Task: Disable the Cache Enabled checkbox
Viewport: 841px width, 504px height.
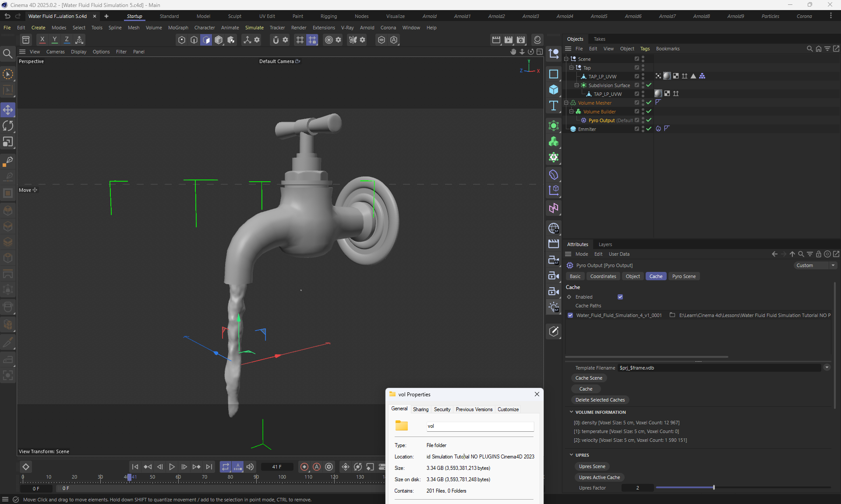Action: [x=620, y=297]
